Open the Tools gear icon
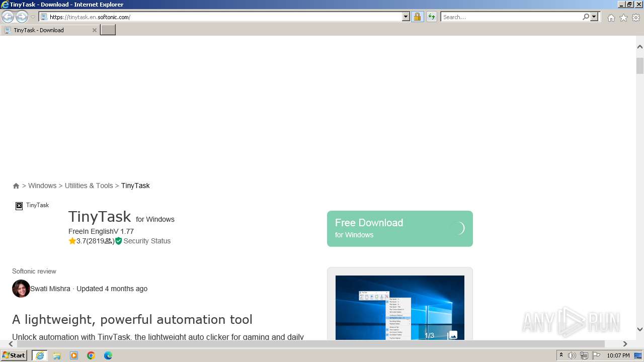644x362 pixels. coord(636,18)
